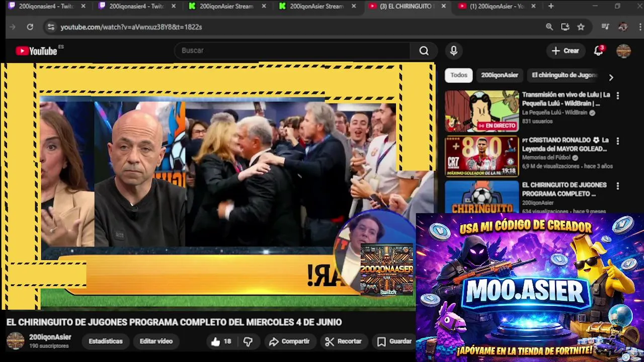This screenshot has height=362, width=644.
Task: Open the Chrome profile avatar
Action: [x=623, y=27]
